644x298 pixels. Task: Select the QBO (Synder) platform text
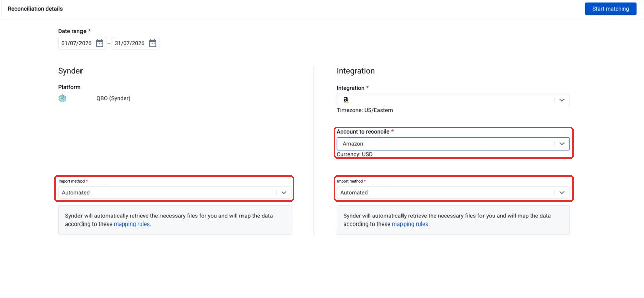pos(113,98)
